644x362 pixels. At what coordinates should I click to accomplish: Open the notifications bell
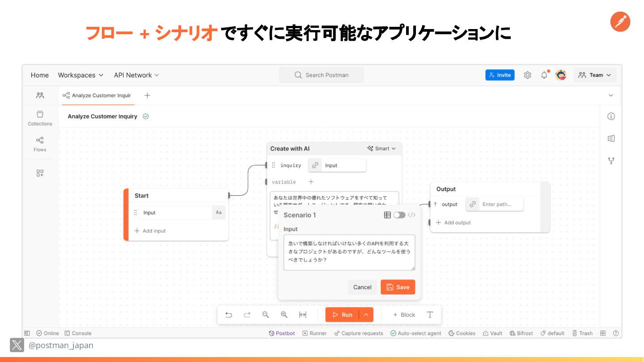click(544, 75)
